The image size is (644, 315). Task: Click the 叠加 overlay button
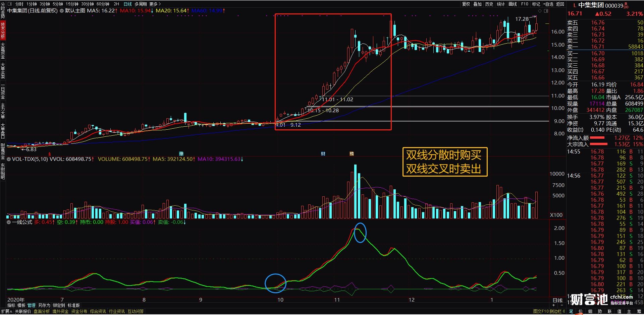pyautogui.click(x=478, y=4)
